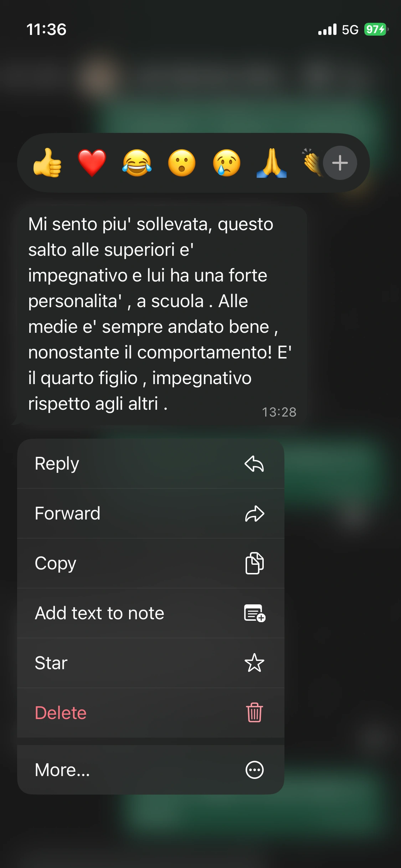This screenshot has width=401, height=868.
Task: Delete the selected message
Action: coord(151,713)
